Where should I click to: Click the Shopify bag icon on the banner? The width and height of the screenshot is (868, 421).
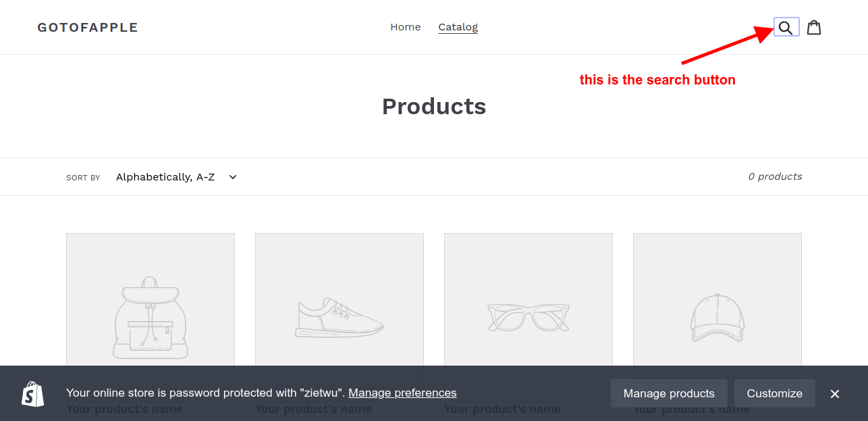(33, 393)
